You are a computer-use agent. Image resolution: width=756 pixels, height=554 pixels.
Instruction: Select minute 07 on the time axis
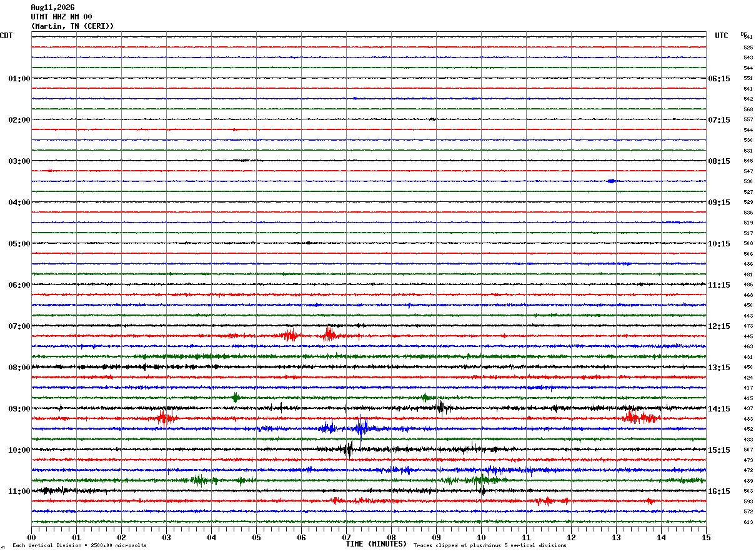[346, 537]
